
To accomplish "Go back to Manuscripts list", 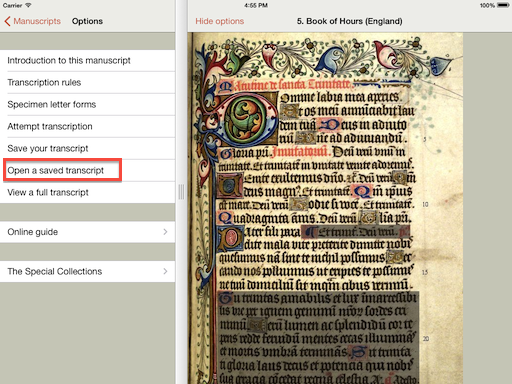I will 33,21.
